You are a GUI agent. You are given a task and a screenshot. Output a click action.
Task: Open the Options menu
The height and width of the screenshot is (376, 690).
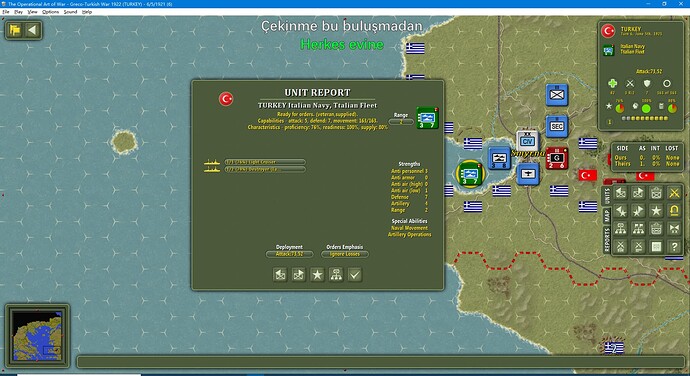coord(50,12)
